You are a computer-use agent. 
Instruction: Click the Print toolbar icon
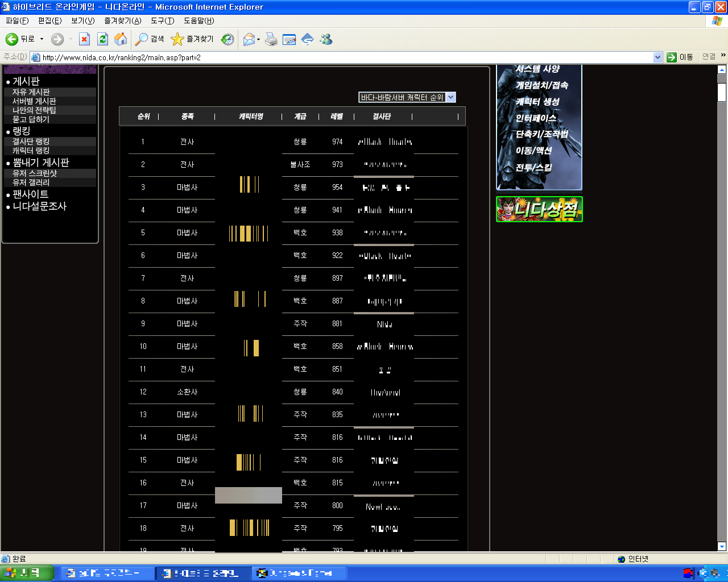[x=271, y=39]
